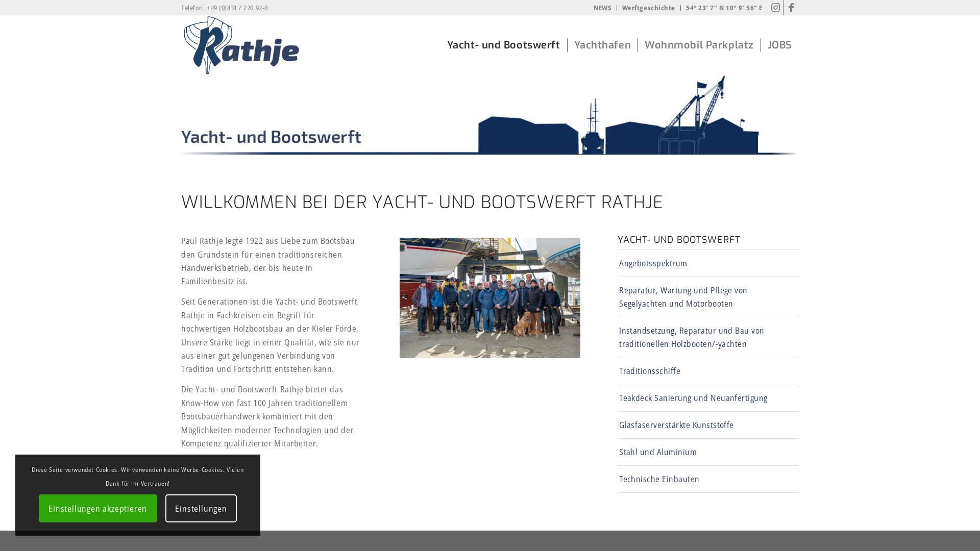Open the team group photo
This screenshot has width=980, height=551.
coord(490,298)
